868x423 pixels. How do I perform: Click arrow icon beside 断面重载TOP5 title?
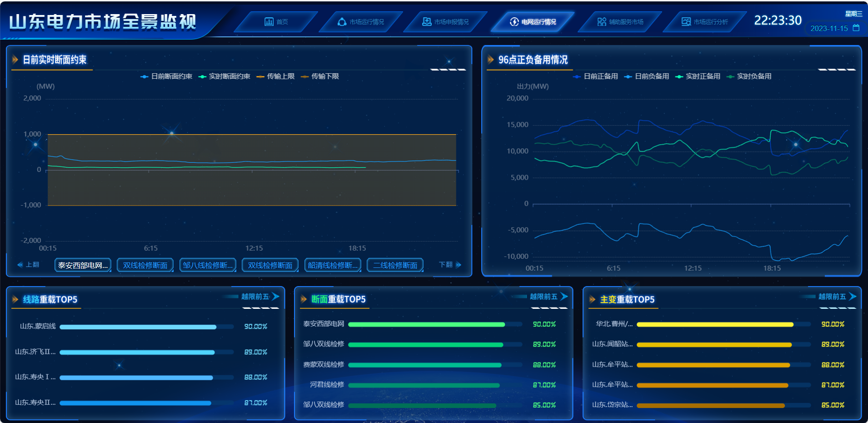pyautogui.click(x=304, y=299)
